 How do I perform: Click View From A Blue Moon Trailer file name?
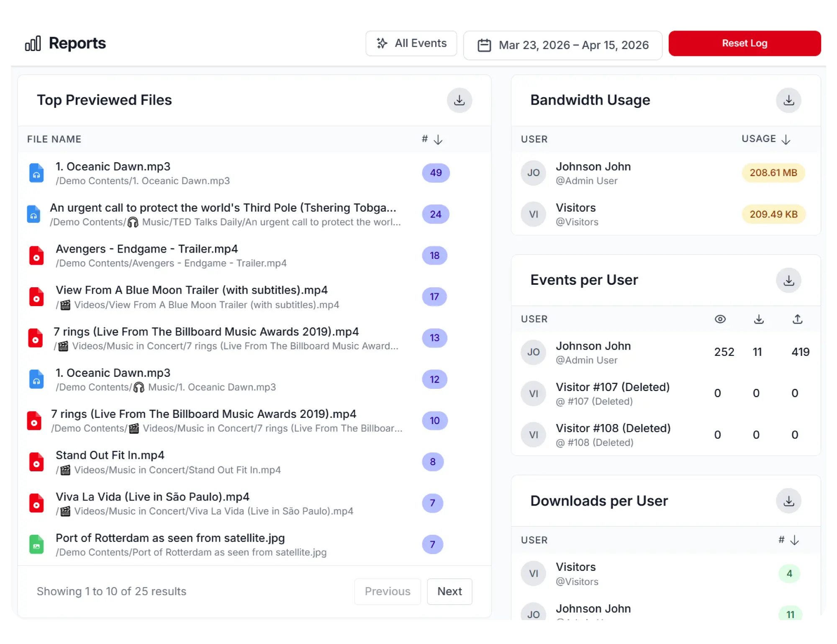pyautogui.click(x=192, y=290)
